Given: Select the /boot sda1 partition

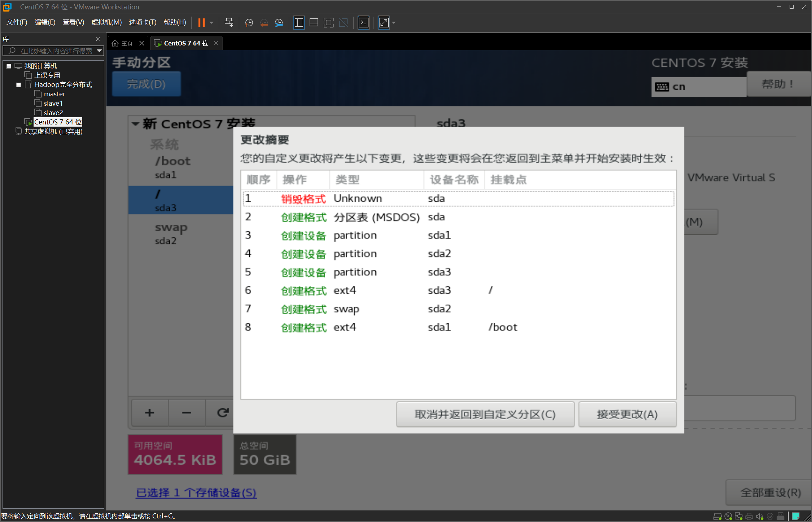Looking at the screenshot, I should click(x=180, y=167).
